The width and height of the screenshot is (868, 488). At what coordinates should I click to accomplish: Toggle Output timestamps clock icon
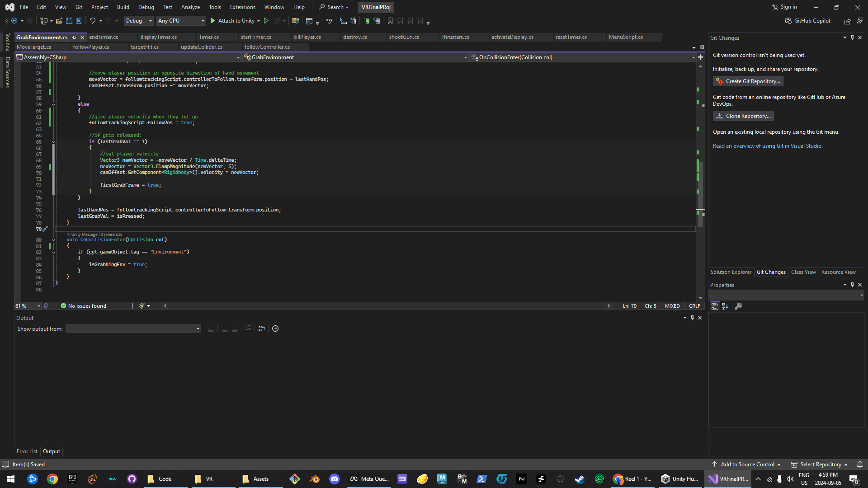275,328
